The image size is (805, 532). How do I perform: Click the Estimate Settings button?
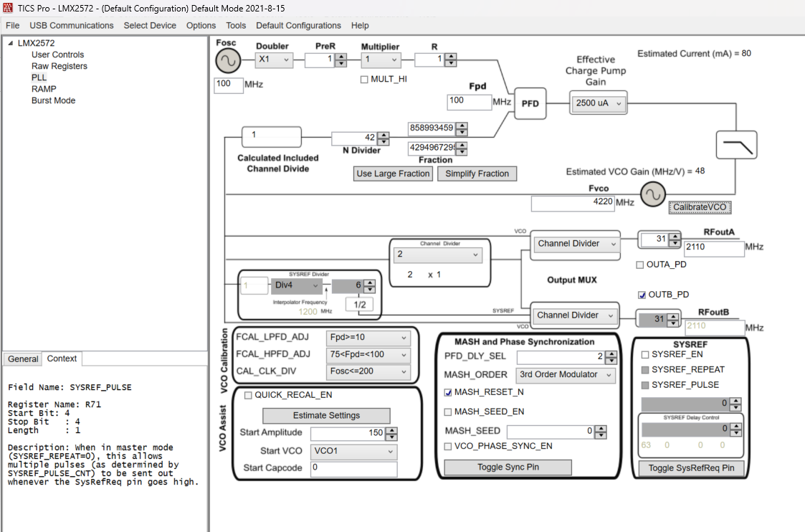(x=327, y=415)
